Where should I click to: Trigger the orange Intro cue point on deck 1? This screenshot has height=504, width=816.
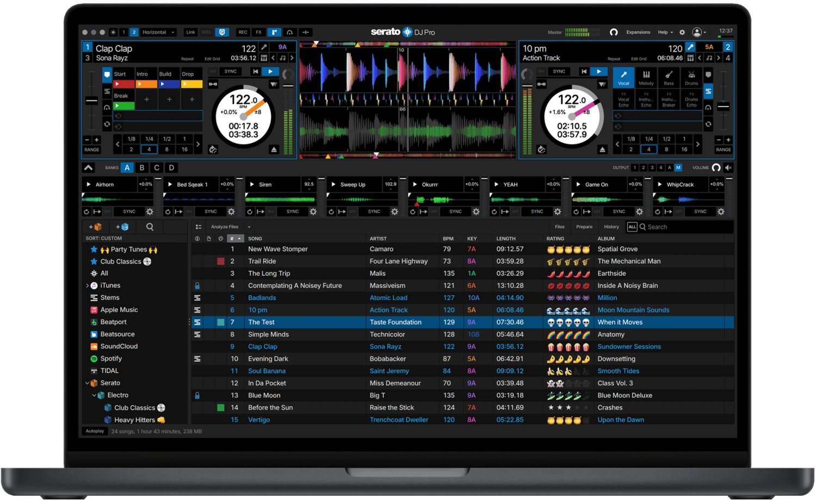click(147, 84)
